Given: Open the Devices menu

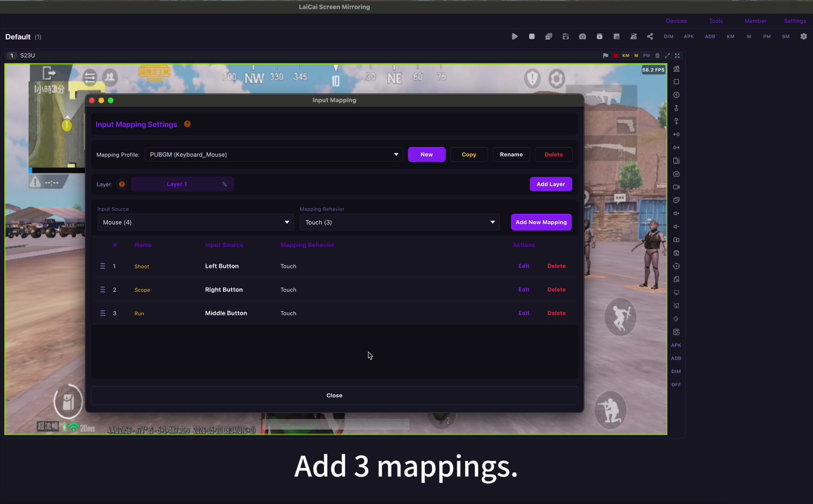Looking at the screenshot, I should pyautogui.click(x=676, y=21).
